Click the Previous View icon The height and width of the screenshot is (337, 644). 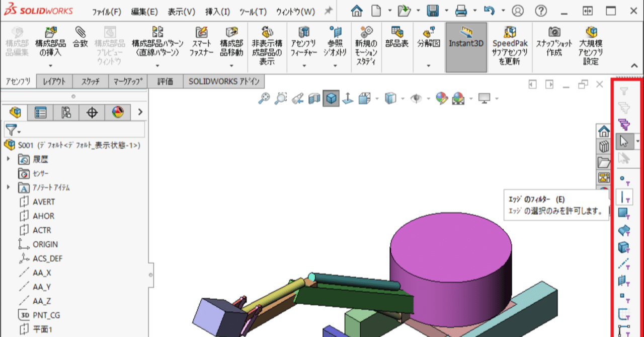click(x=298, y=98)
